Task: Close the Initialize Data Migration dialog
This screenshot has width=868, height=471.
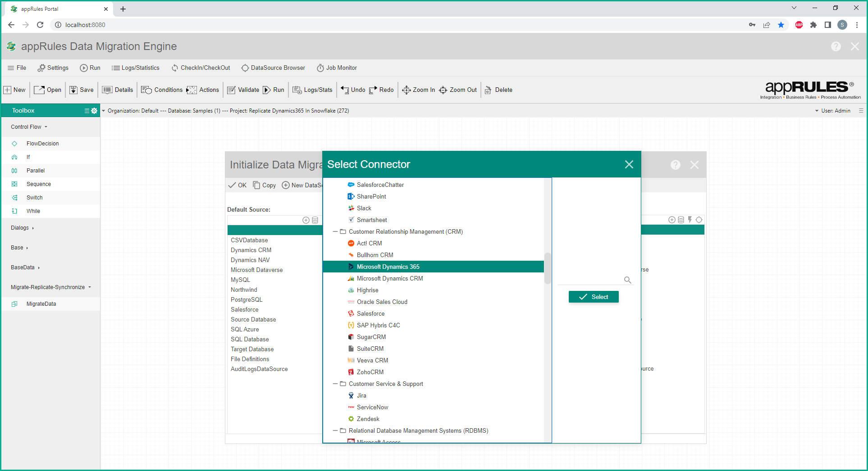Action: 694,165
